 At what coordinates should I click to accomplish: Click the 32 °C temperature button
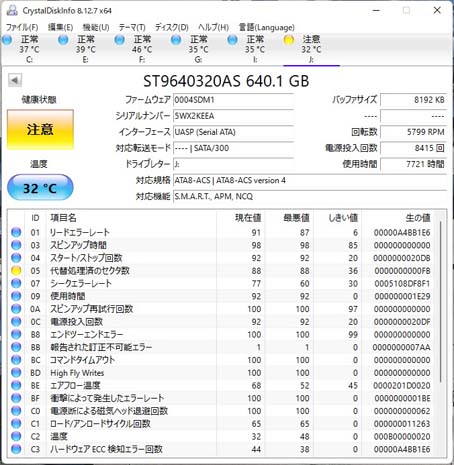[x=40, y=188]
